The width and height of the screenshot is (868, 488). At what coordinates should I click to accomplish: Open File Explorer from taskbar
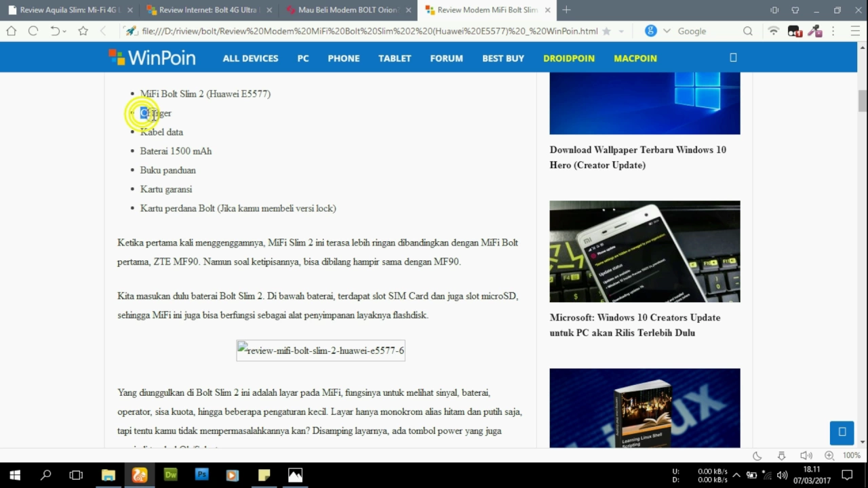(x=108, y=475)
